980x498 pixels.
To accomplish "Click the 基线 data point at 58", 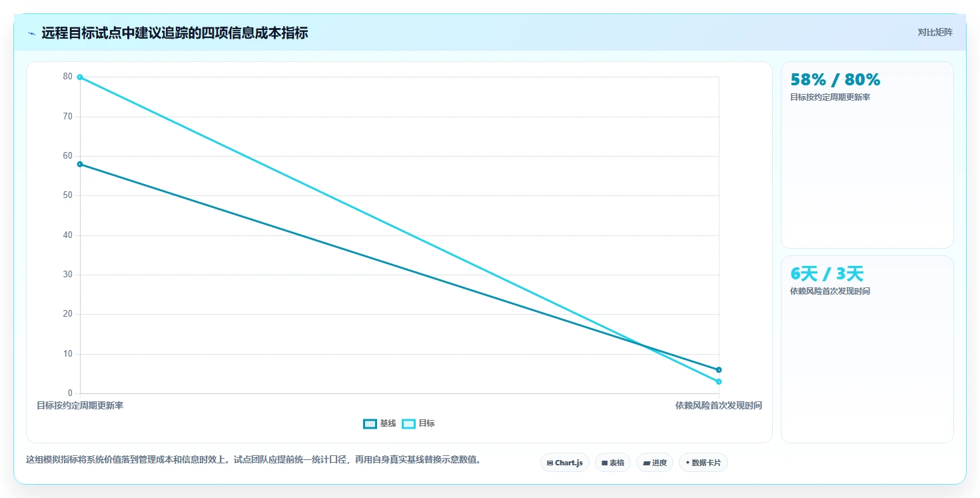I will (x=80, y=164).
